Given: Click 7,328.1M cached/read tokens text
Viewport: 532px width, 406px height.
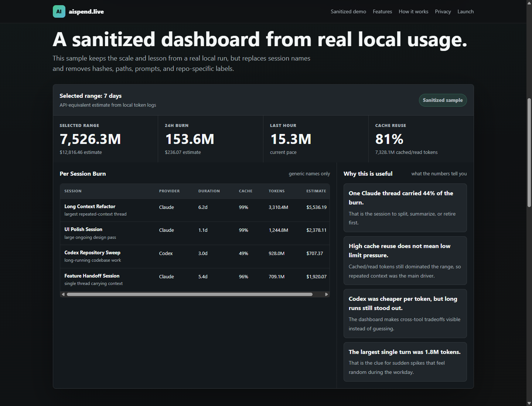Looking at the screenshot, I should point(406,152).
